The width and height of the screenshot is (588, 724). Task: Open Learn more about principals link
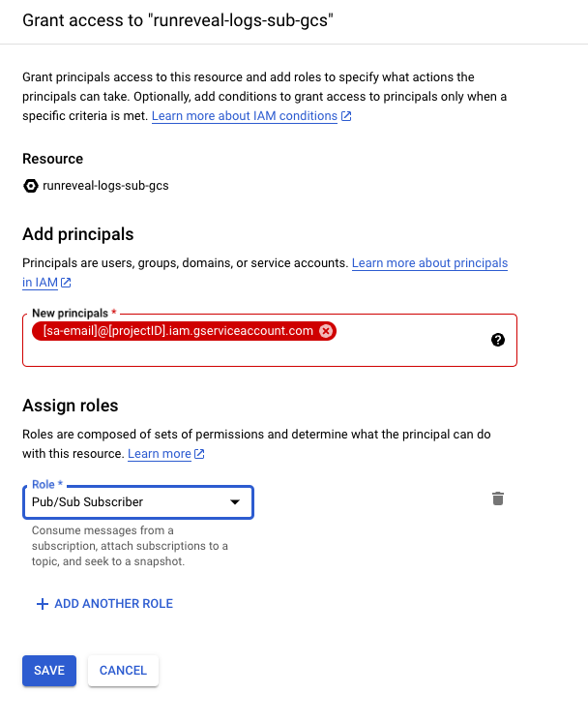429,263
